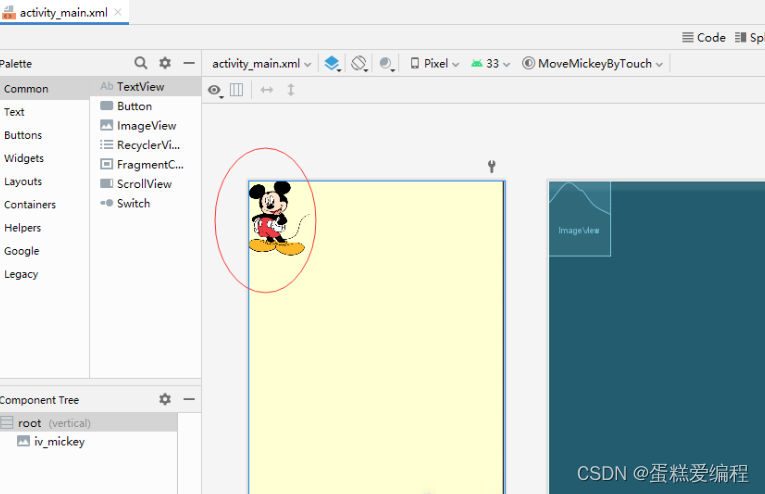765x494 pixels.
Task: Open Palette settings gear
Action: click(x=165, y=63)
